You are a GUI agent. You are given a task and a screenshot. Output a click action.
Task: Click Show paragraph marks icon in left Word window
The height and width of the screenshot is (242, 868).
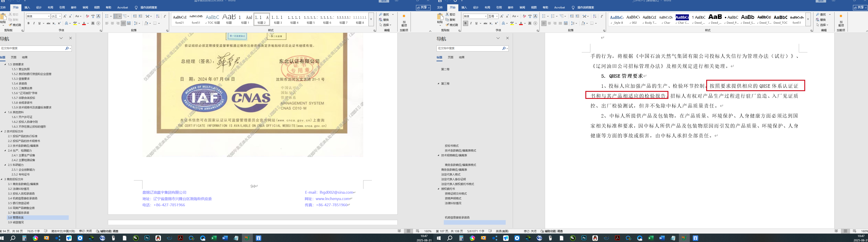tap(165, 16)
